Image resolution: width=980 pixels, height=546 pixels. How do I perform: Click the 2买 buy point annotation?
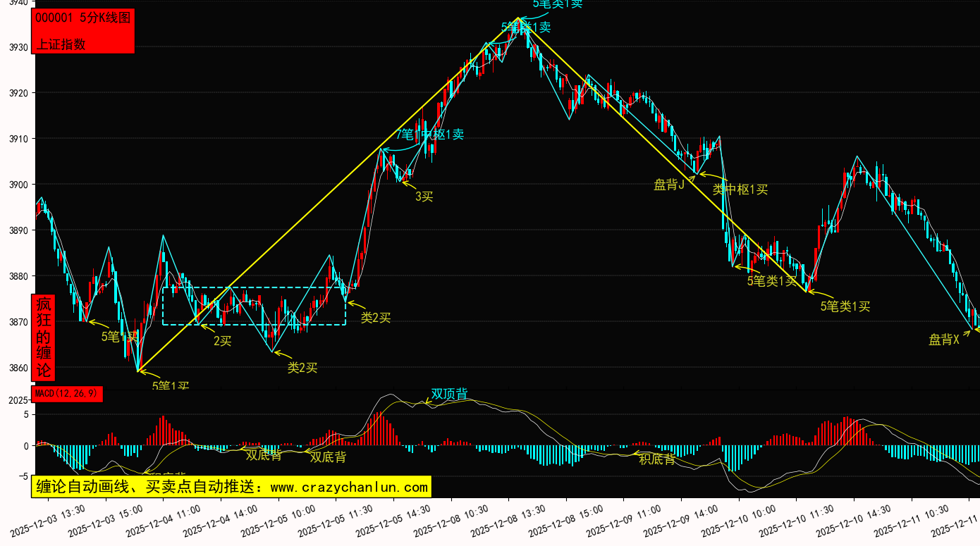(222, 341)
